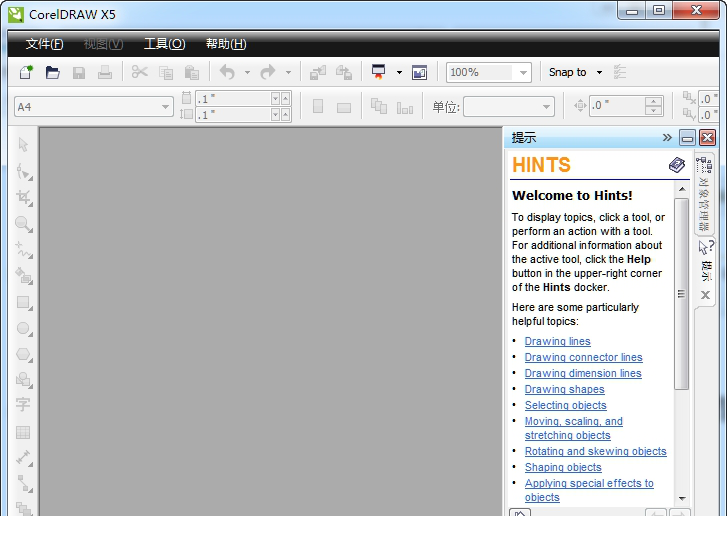Select the Zoom magnifier tool

tap(24, 224)
